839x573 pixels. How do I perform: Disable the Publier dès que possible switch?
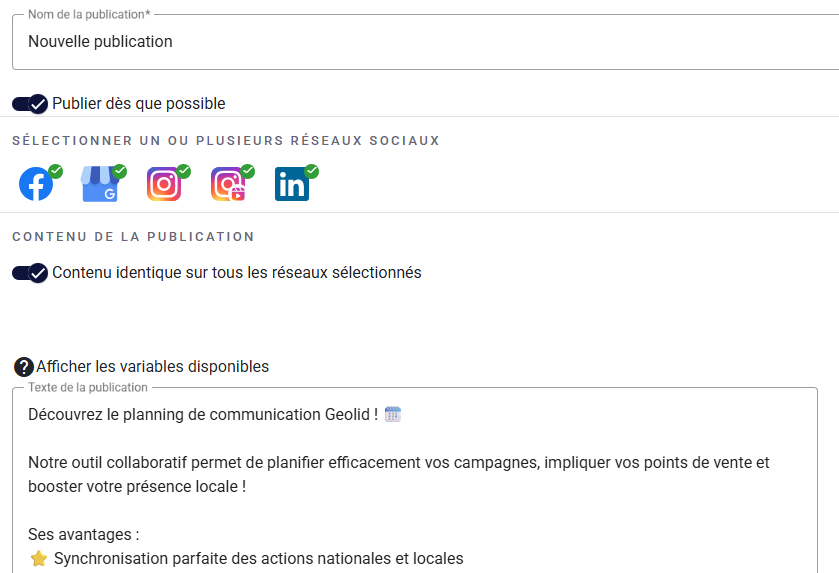pyautogui.click(x=30, y=104)
